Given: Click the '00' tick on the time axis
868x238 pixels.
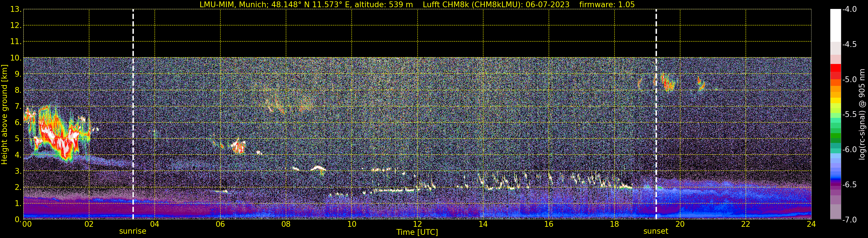Looking at the screenshot, I should tap(27, 224).
